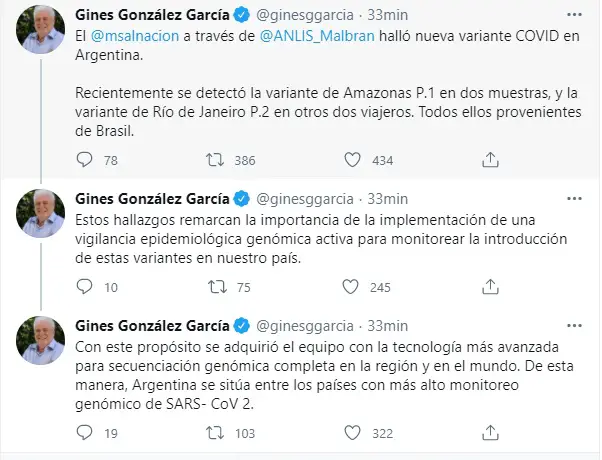The height and width of the screenshot is (460, 602).
Task: Reply to the tweet about new COVID variant
Action: [x=84, y=160]
